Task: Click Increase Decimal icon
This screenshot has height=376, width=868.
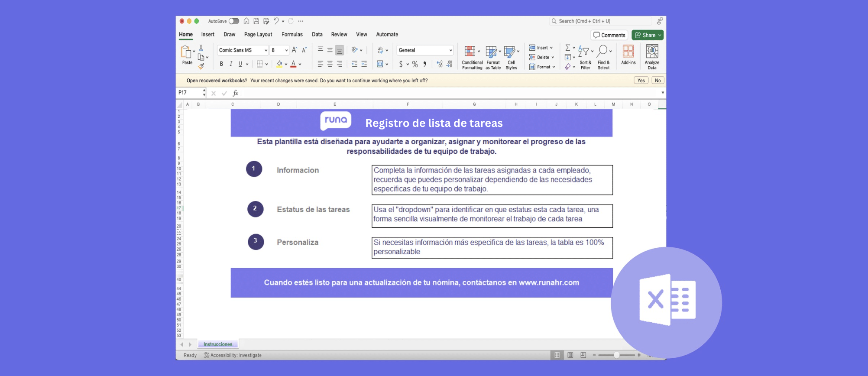Action: (x=440, y=64)
